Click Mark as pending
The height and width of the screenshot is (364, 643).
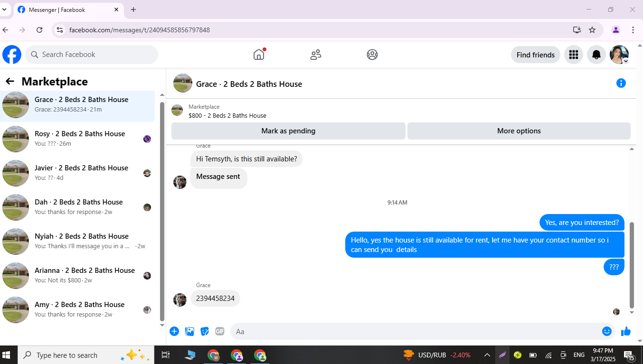pyautogui.click(x=288, y=131)
